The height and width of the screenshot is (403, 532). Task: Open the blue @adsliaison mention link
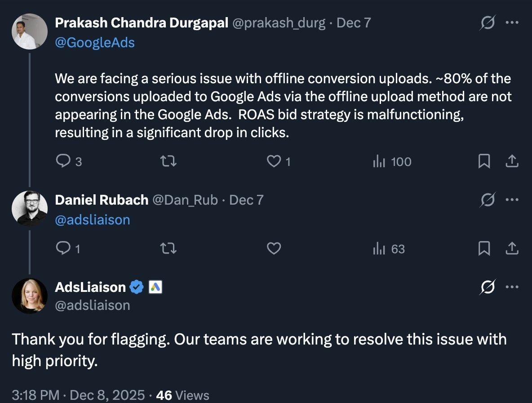[92, 219]
